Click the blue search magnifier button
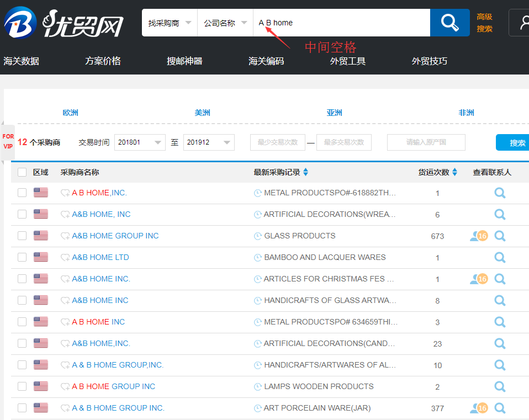Image resolution: width=529 pixels, height=420 pixels. click(x=449, y=23)
